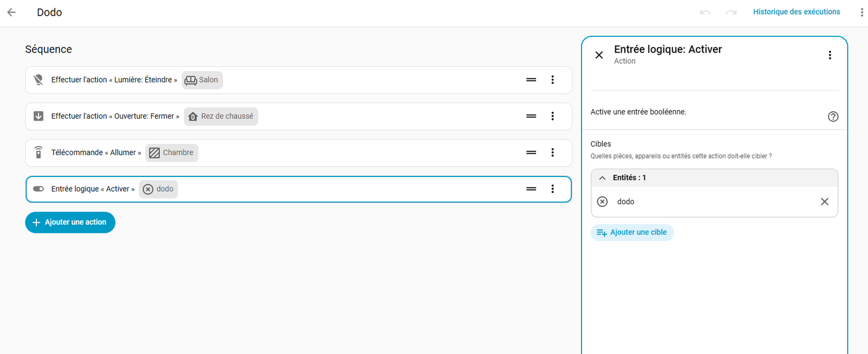Click the redo arrow in the header
Viewport: 868px width, 354px height.
coord(731,12)
